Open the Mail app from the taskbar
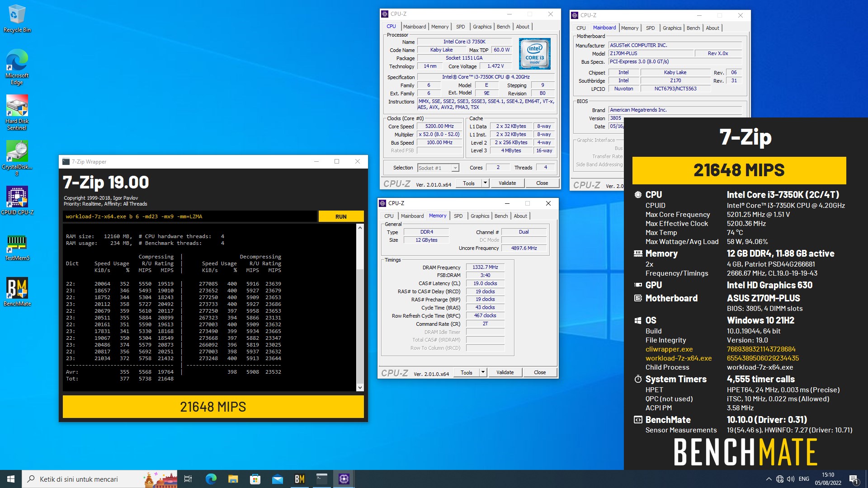This screenshot has width=868, height=488. (x=277, y=479)
